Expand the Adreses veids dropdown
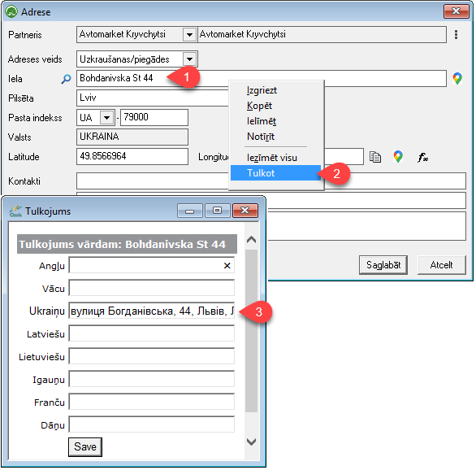 189,59
